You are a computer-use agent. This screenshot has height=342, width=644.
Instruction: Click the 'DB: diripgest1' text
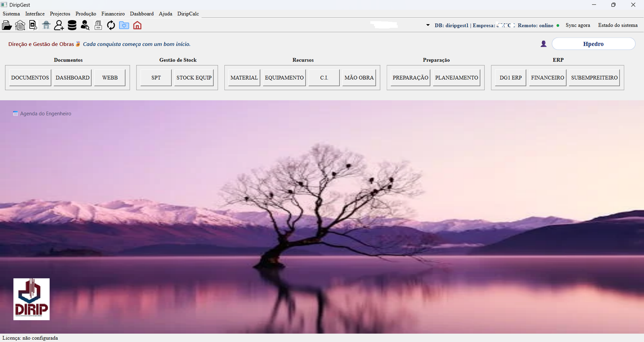point(452,25)
